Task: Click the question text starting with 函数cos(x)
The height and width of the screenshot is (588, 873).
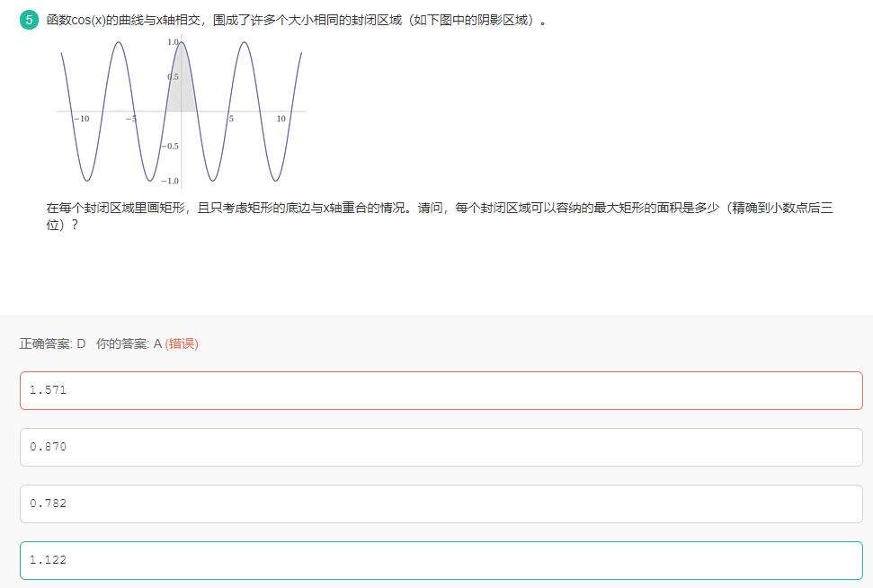Action: pyautogui.click(x=297, y=20)
